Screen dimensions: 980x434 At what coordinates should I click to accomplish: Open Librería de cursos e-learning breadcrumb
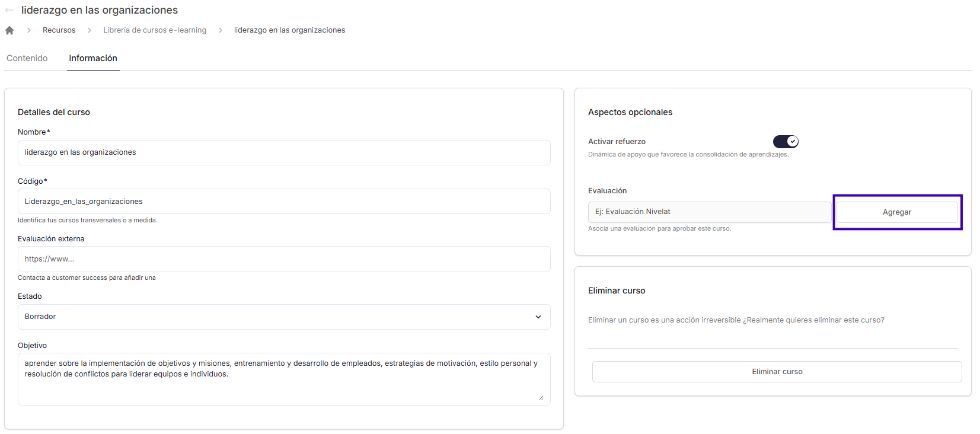(x=155, y=30)
